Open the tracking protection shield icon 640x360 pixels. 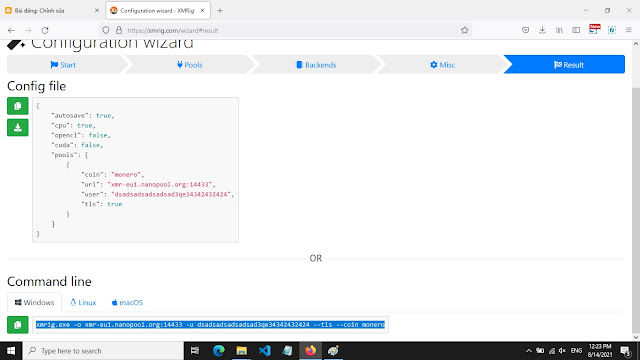[x=106, y=30]
